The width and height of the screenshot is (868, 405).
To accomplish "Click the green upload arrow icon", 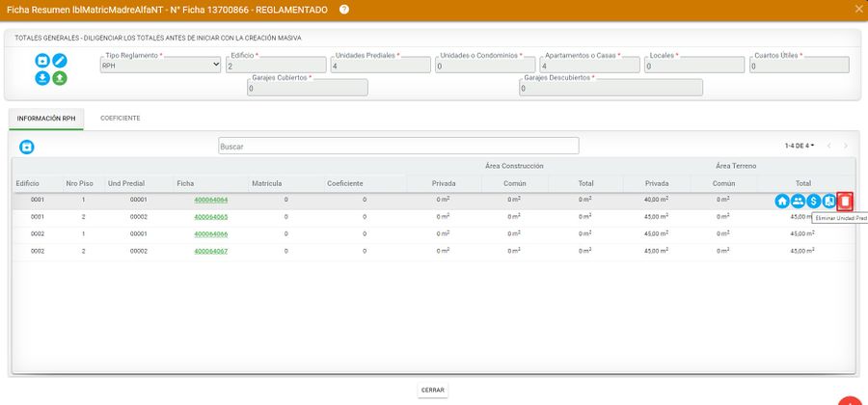I will pyautogui.click(x=60, y=78).
